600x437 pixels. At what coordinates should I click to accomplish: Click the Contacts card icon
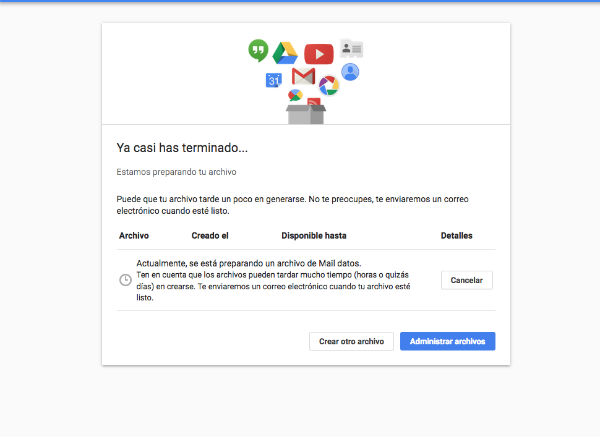tap(352, 49)
